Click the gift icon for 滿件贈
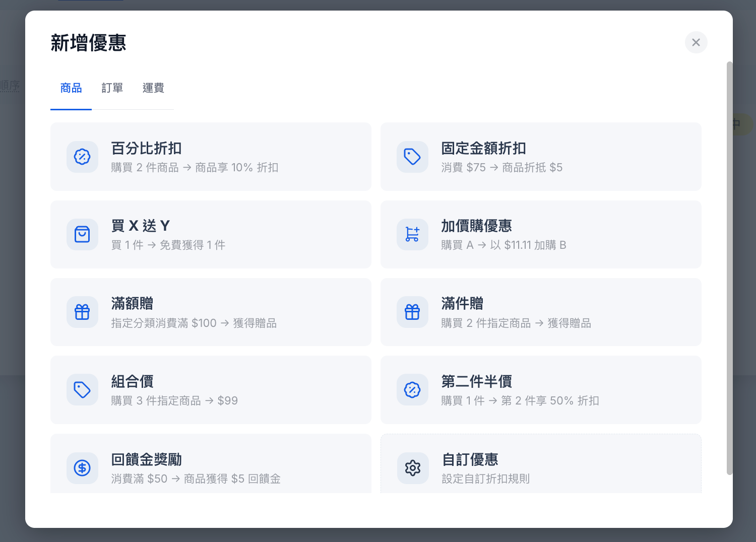Viewport: 756px width, 542px height. [x=412, y=312]
